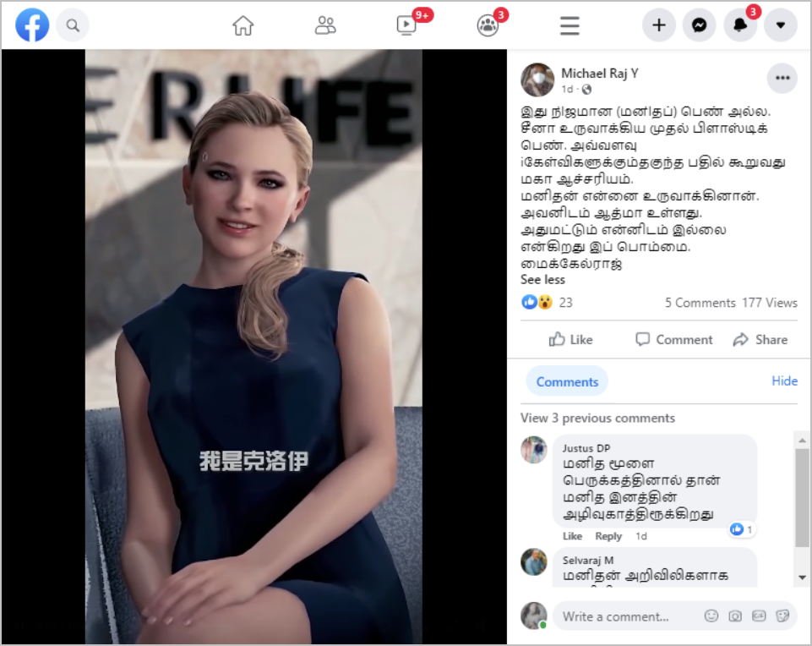This screenshot has height=646, width=812.
Task: View 3 previous comments
Action: pos(597,418)
